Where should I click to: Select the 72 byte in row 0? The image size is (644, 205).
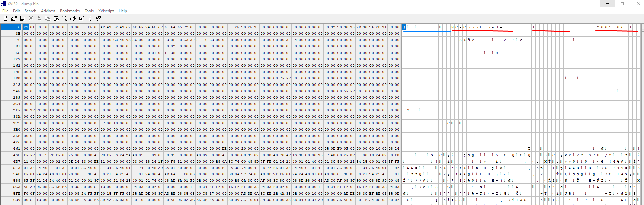186,27
